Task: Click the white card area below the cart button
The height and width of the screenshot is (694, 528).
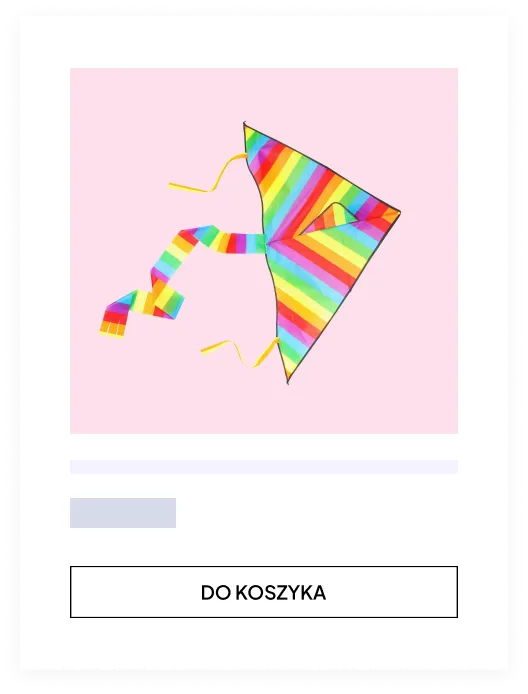Action: tap(264, 644)
